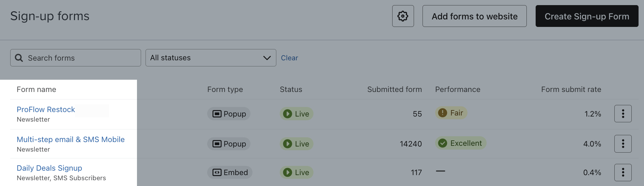Click ProFlow Restock Live status badge
The height and width of the screenshot is (186, 644).
click(x=296, y=114)
